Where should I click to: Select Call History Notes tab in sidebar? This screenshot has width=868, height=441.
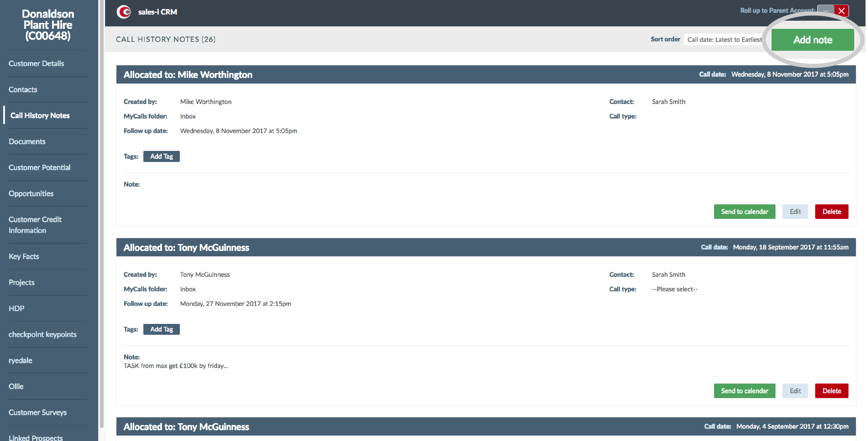coord(39,115)
